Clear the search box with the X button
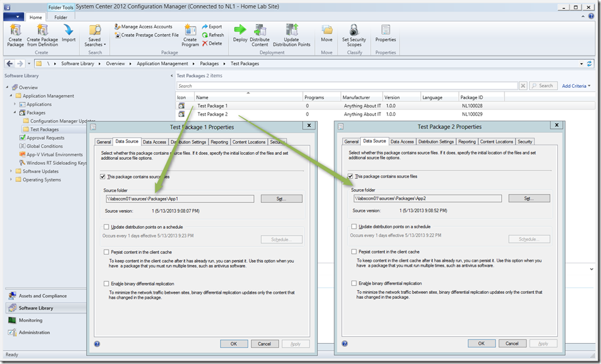The height and width of the screenshot is (364, 601). 523,86
